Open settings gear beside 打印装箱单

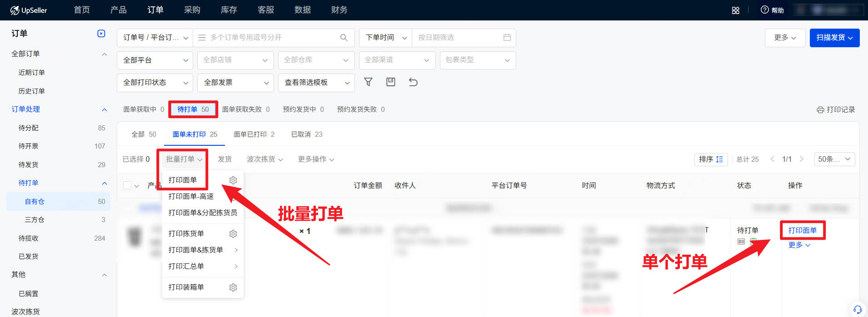tap(233, 287)
